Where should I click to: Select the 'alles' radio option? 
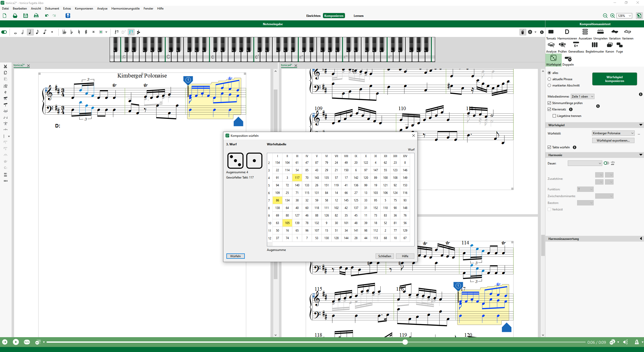(x=549, y=73)
